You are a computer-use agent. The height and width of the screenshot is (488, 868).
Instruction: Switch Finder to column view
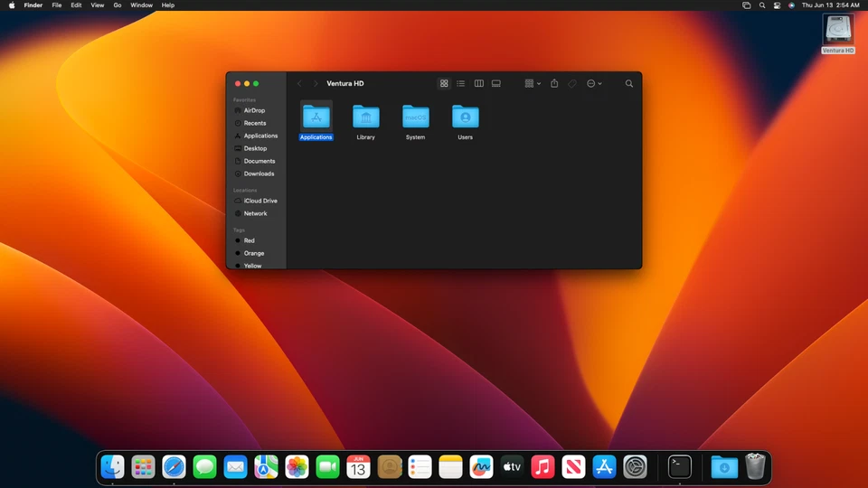(x=479, y=83)
